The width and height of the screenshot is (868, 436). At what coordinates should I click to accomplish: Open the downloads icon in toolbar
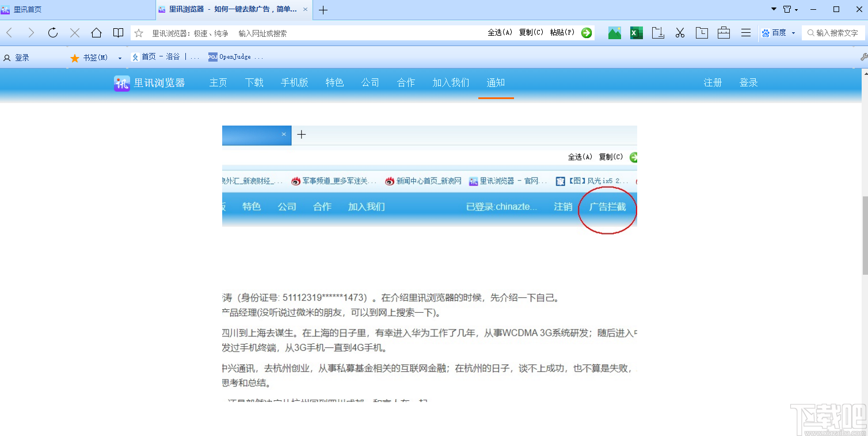tap(658, 33)
